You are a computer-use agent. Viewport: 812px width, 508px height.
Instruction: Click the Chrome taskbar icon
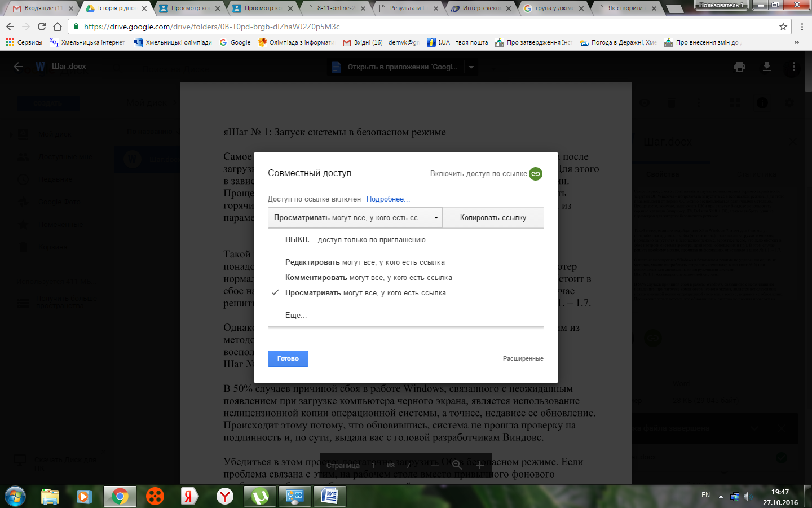point(120,496)
